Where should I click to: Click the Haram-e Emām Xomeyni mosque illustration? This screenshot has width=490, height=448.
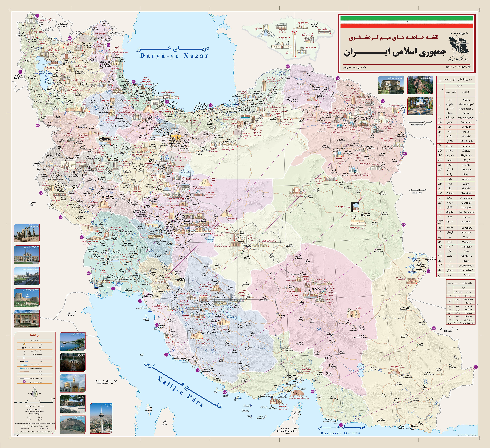tap(282, 44)
